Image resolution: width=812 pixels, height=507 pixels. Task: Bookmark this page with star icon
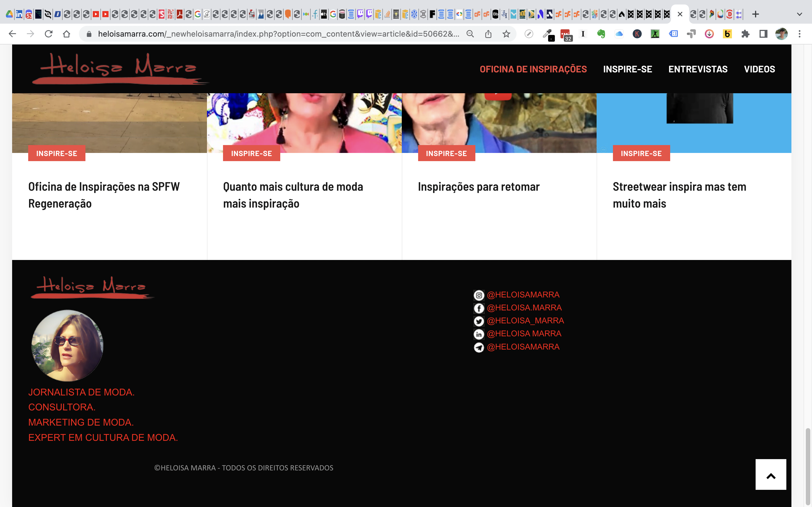point(506,34)
